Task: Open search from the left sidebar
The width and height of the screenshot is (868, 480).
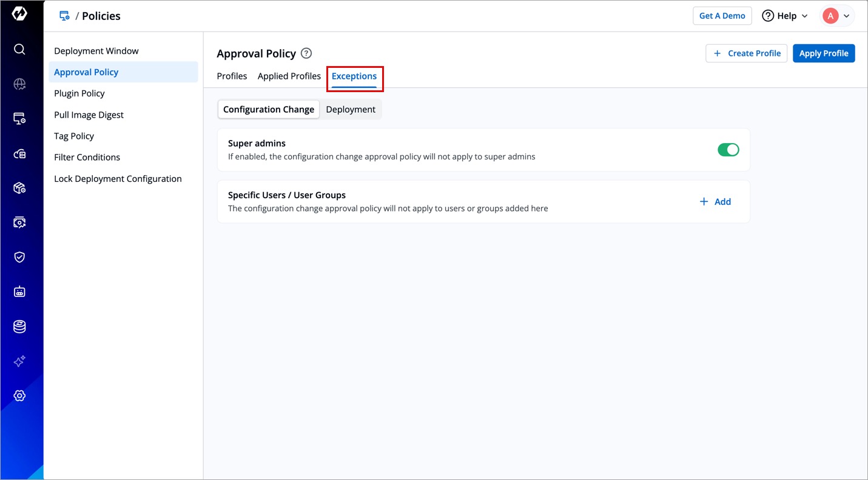Action: (x=19, y=49)
